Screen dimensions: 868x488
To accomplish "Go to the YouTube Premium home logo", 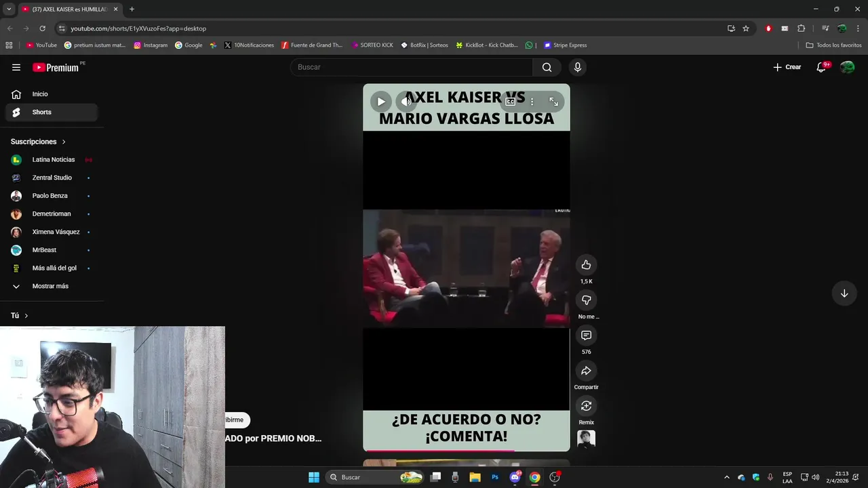I will coord(57,67).
